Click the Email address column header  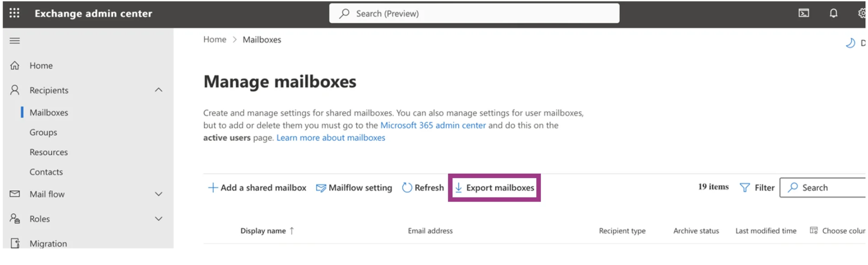431,231
